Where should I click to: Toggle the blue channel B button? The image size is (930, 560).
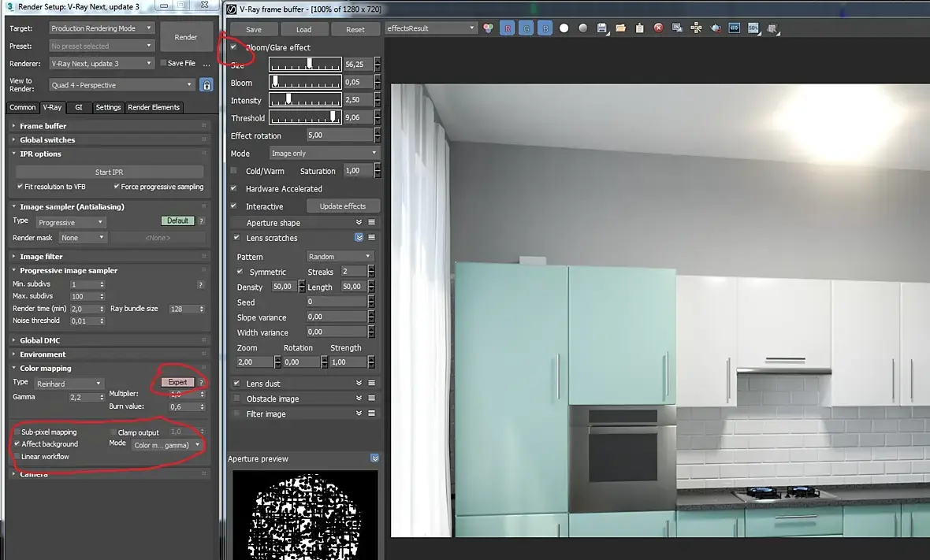coord(545,28)
